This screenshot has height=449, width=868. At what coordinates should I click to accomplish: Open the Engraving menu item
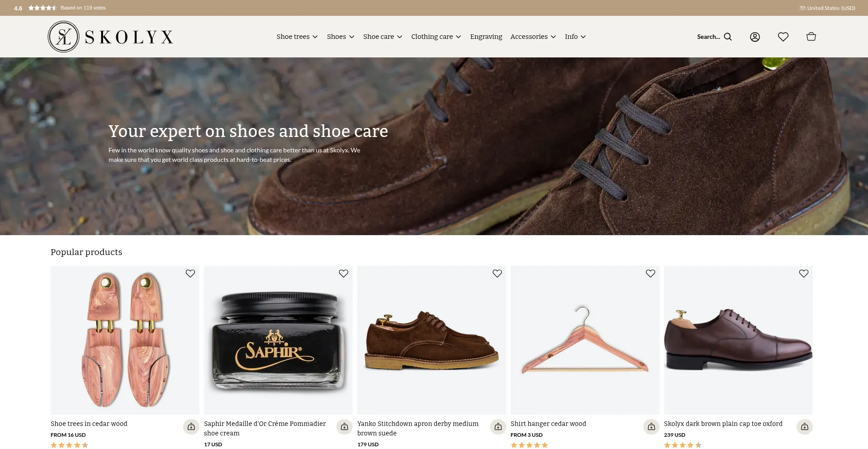(x=486, y=37)
